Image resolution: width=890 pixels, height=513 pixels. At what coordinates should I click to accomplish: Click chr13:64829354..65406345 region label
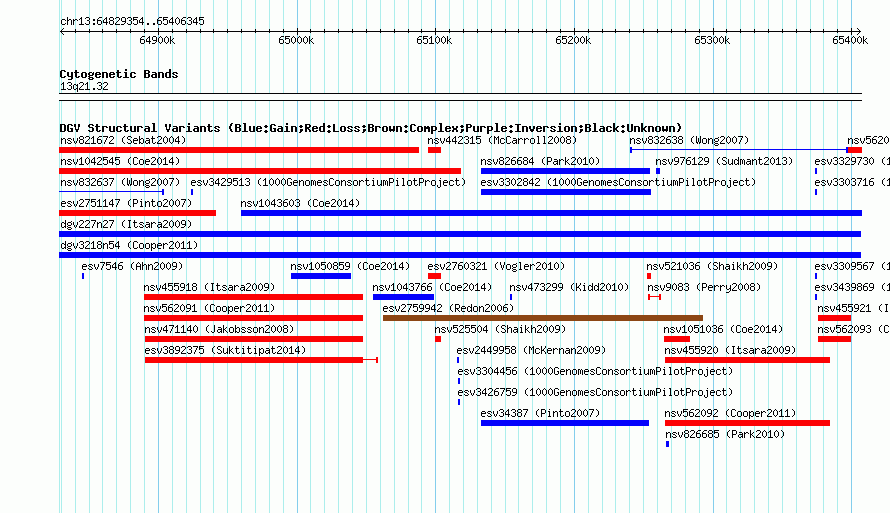tap(132, 21)
